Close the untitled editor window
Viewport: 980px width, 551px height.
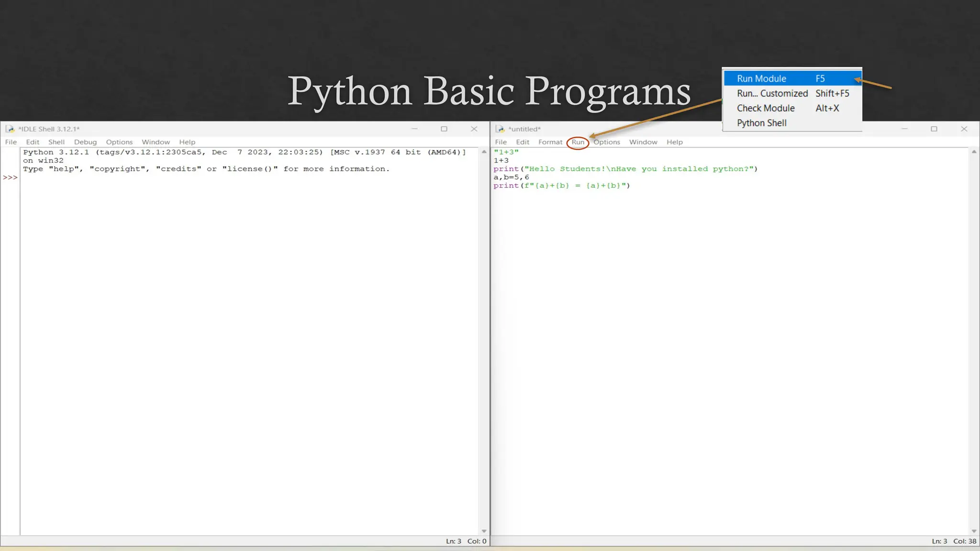click(x=964, y=129)
